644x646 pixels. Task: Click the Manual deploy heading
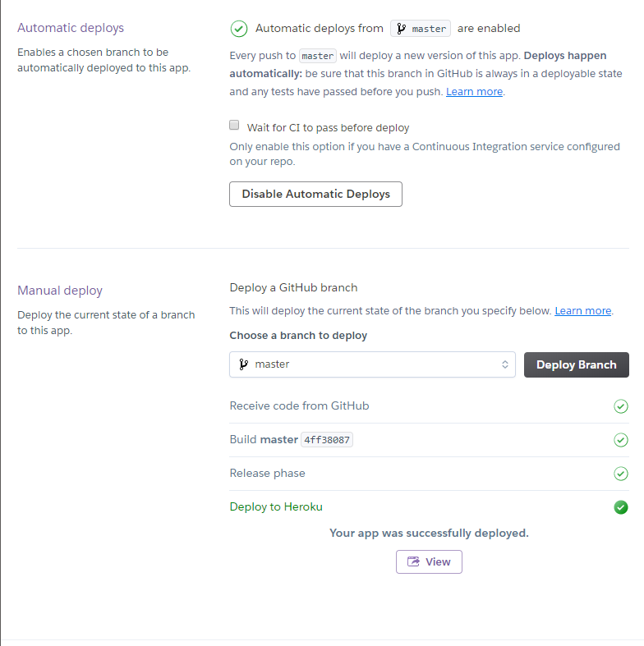pos(60,291)
